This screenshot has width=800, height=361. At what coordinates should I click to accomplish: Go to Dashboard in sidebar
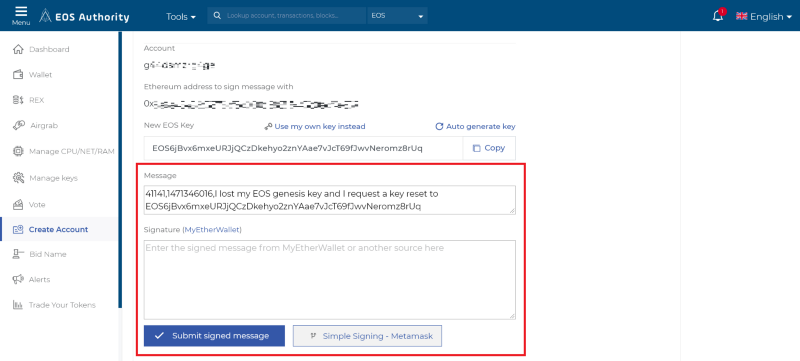tap(49, 49)
